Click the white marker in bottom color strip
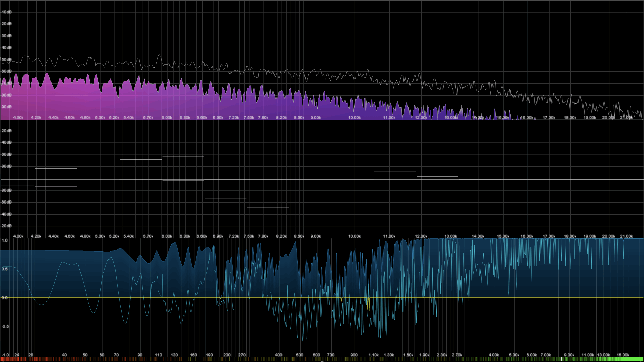The width and height of the screenshot is (644, 362). tap(561, 359)
